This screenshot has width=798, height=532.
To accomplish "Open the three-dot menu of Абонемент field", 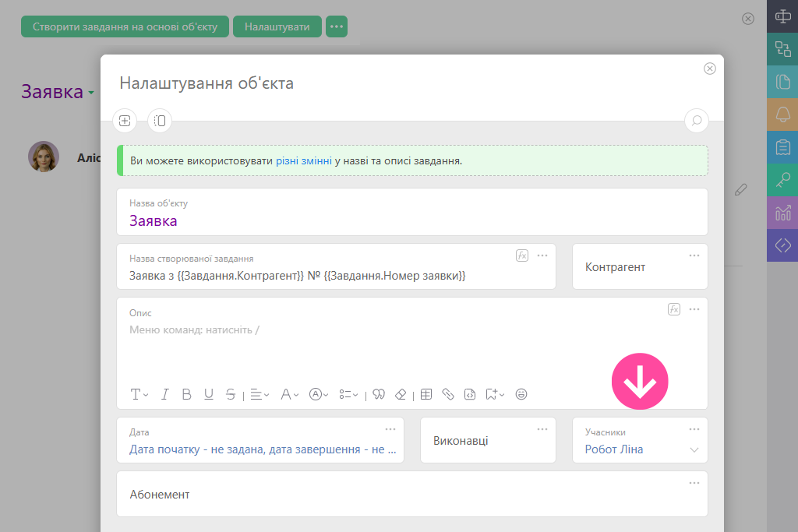I will click(694, 483).
